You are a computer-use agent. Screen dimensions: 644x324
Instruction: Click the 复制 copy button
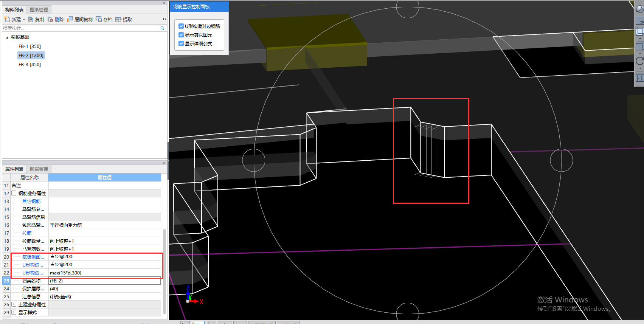36,19
